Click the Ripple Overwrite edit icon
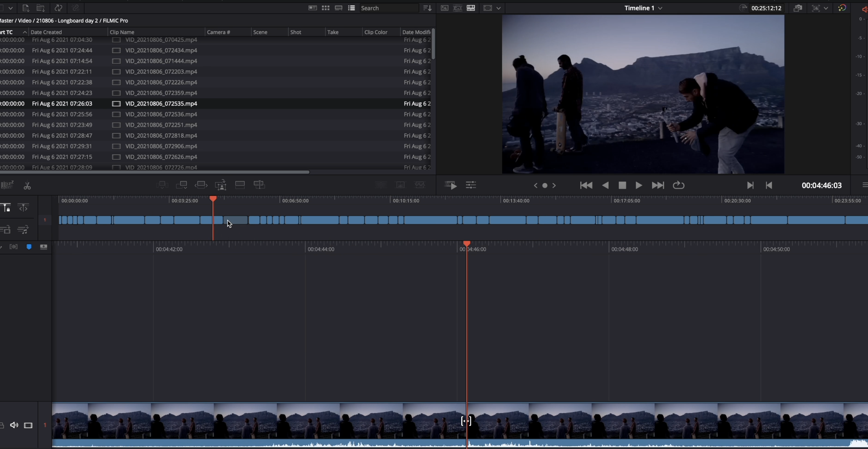Screen dimensions: 868x449 pos(201,185)
